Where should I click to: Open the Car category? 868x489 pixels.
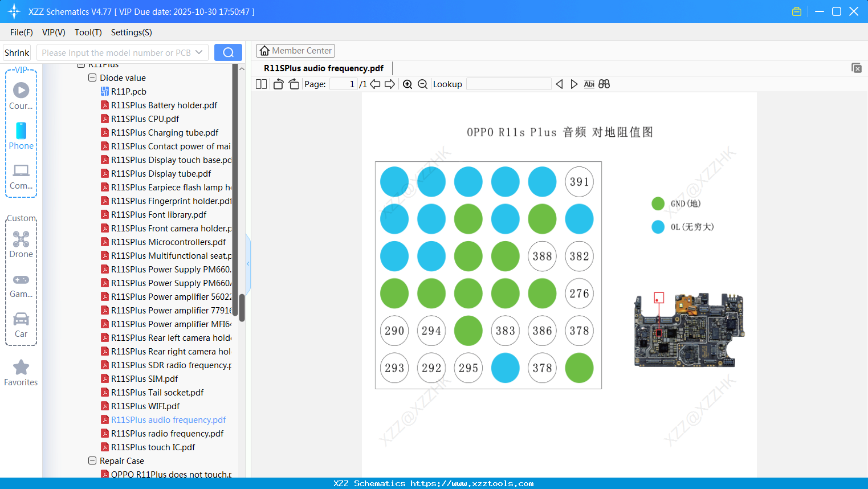[21, 325]
